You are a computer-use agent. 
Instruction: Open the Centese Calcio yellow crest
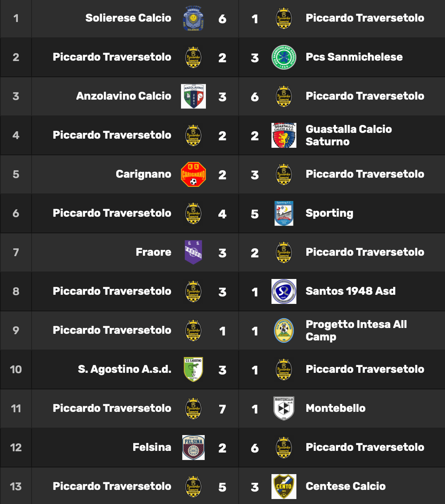[x=284, y=487]
